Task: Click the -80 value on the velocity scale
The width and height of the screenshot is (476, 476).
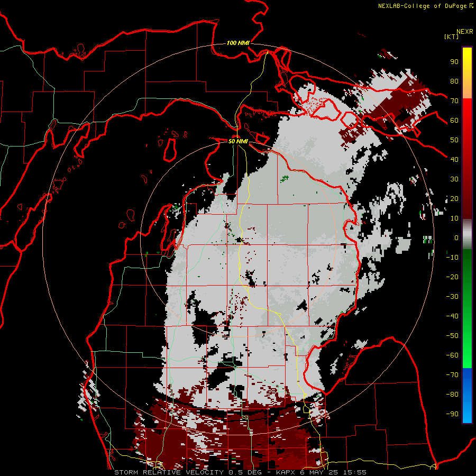Action: pyautogui.click(x=452, y=395)
